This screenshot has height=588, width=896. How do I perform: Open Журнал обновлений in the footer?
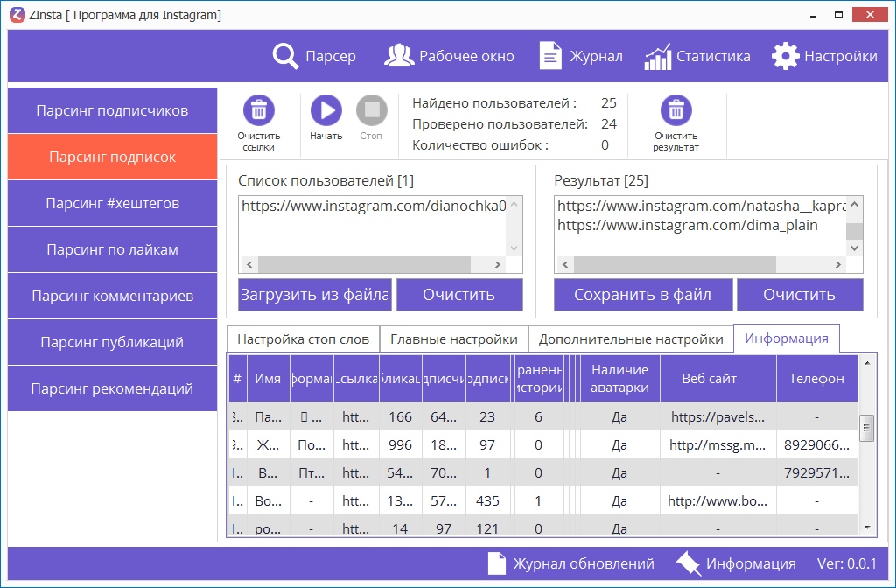497,563
